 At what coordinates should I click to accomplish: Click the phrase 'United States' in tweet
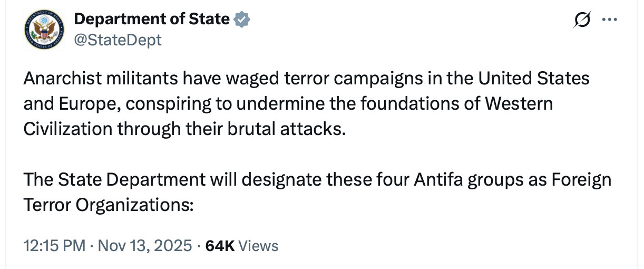pos(534,79)
